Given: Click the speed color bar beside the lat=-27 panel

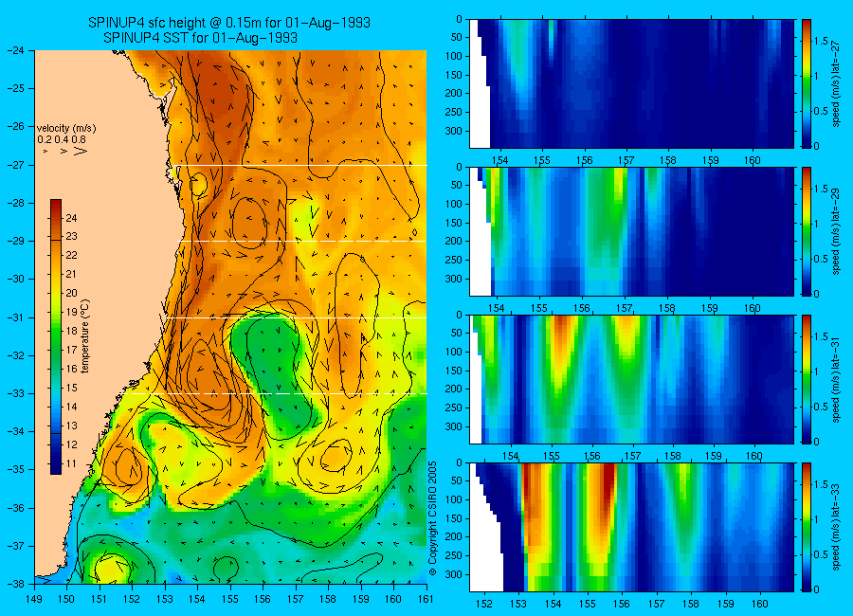Looking at the screenshot, I should click(806, 83).
